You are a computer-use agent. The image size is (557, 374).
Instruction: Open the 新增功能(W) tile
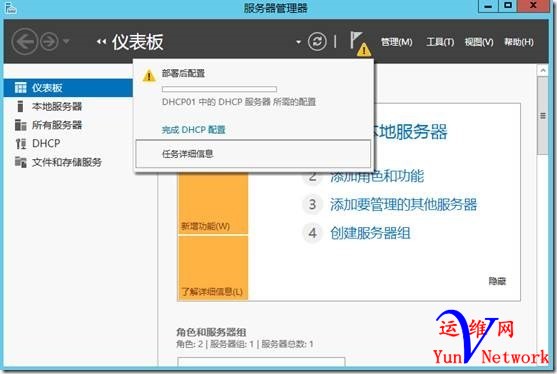coord(213,204)
